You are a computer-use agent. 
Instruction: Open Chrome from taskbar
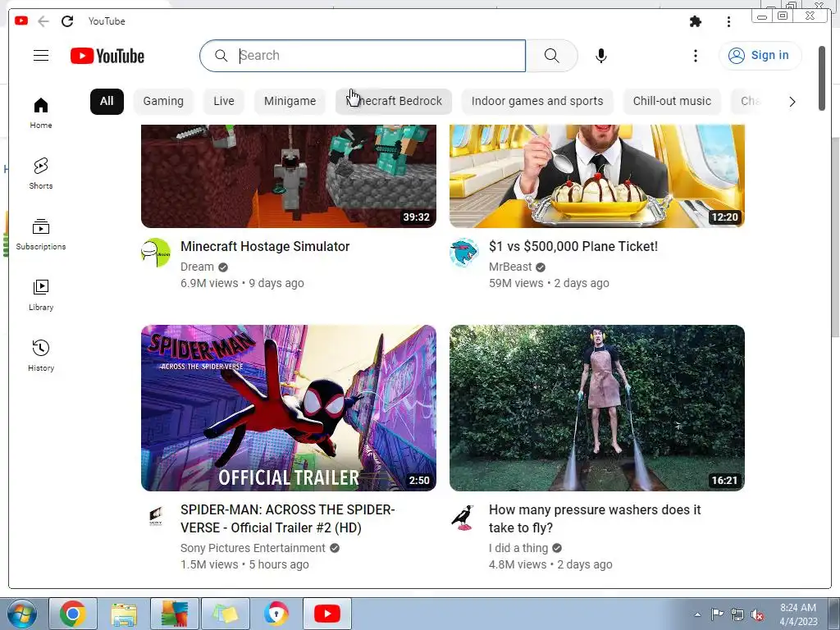pyautogui.click(x=73, y=614)
